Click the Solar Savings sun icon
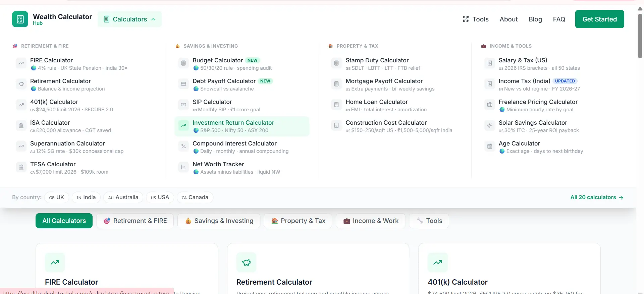The width and height of the screenshot is (644, 294). coord(490,126)
